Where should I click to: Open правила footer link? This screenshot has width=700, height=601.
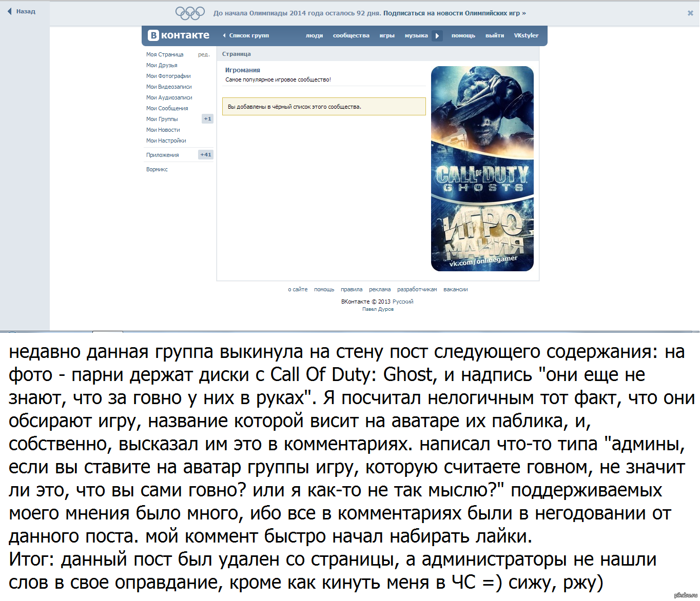pos(352,289)
